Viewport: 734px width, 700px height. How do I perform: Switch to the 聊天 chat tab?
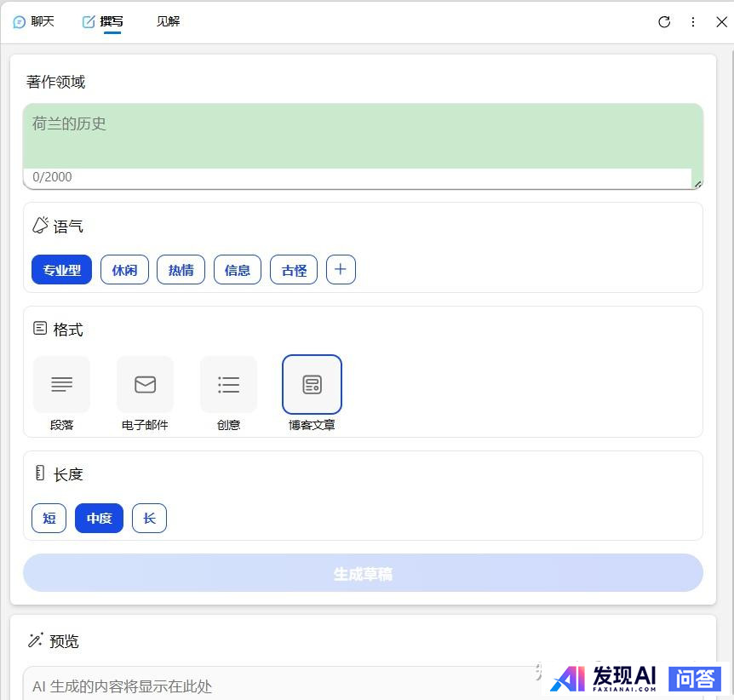[34, 22]
